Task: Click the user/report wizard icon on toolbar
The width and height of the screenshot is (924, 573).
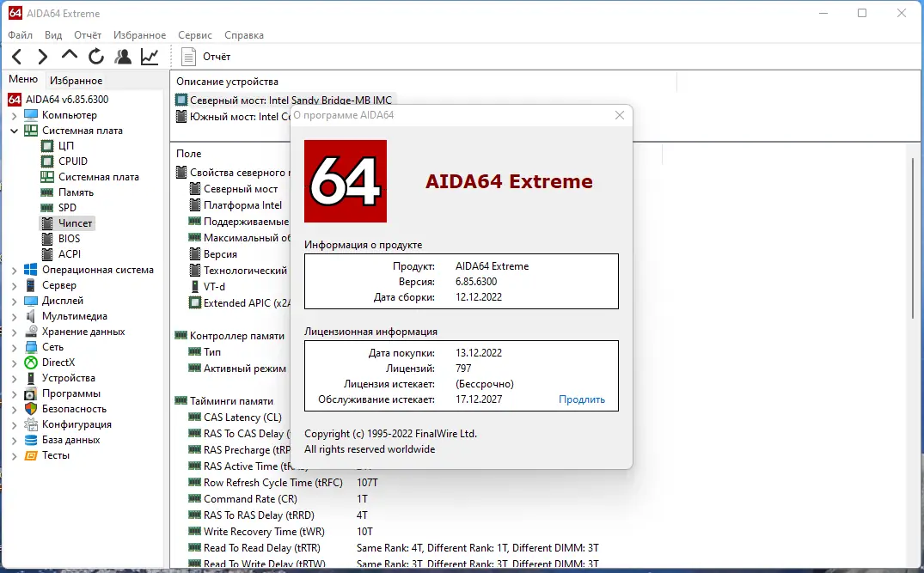Action: 122,56
